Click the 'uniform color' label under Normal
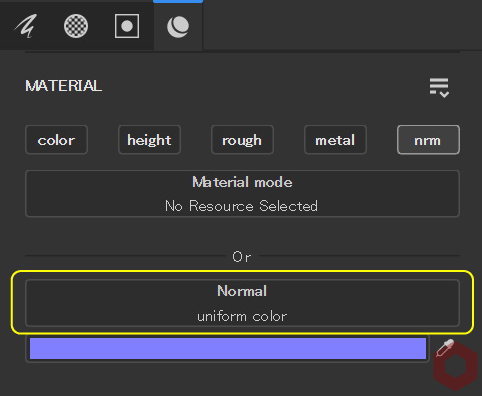Image resolution: width=482 pixels, height=396 pixels. pos(242,316)
